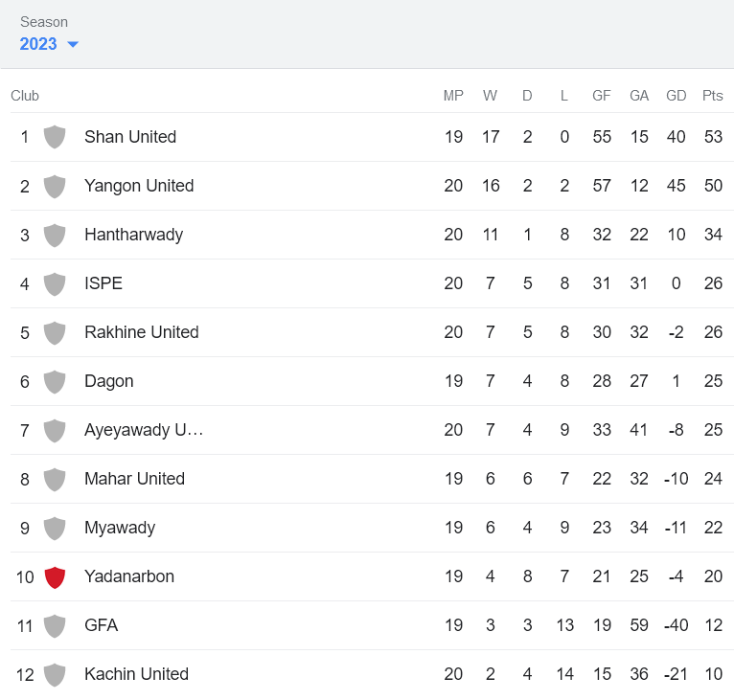Image resolution: width=734 pixels, height=700 pixels.
Task: Open the Season 2023 dropdown
Action: 39,44
